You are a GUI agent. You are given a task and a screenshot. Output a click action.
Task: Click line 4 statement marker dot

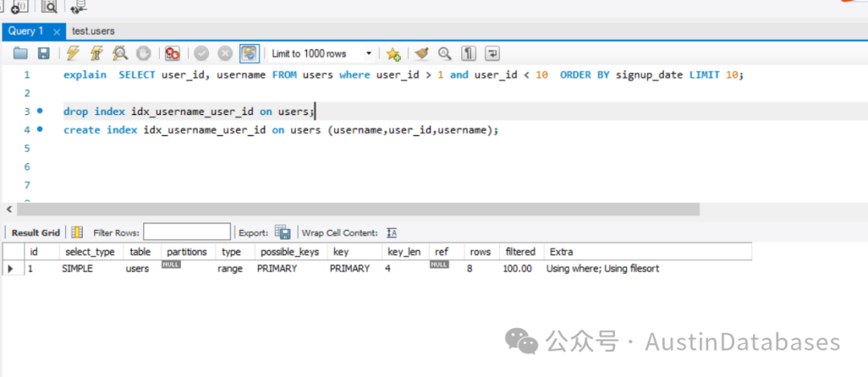pyautogui.click(x=39, y=129)
